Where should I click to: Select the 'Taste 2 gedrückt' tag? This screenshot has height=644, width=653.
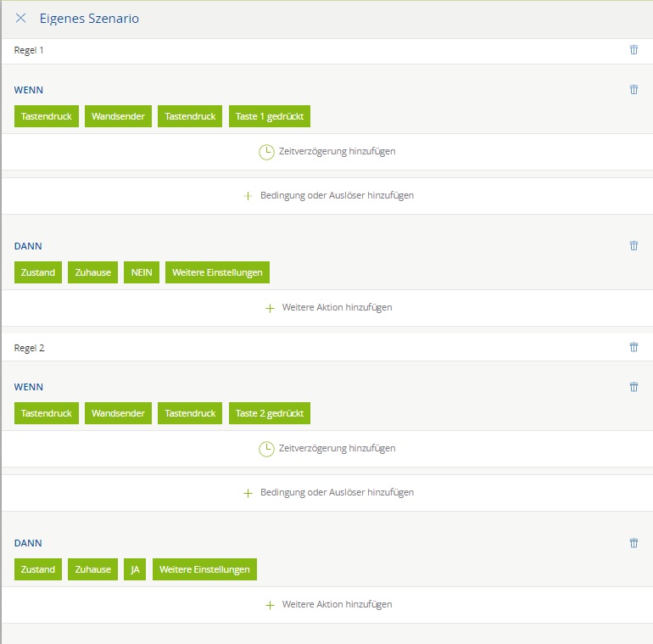(x=270, y=413)
